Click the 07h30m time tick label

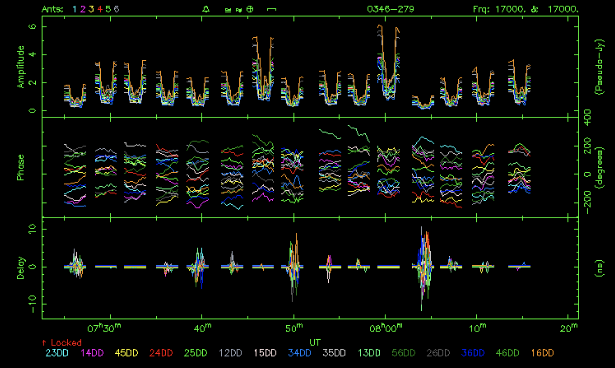click(104, 328)
